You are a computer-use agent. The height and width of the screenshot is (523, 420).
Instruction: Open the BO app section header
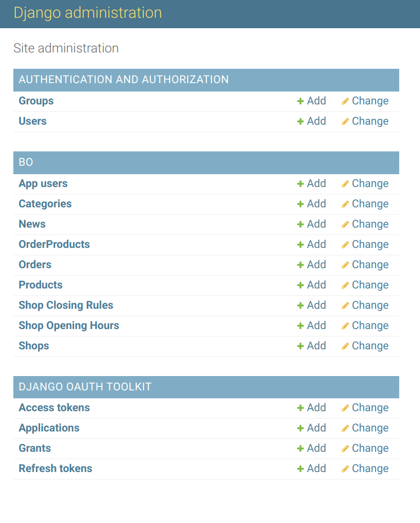click(x=26, y=162)
